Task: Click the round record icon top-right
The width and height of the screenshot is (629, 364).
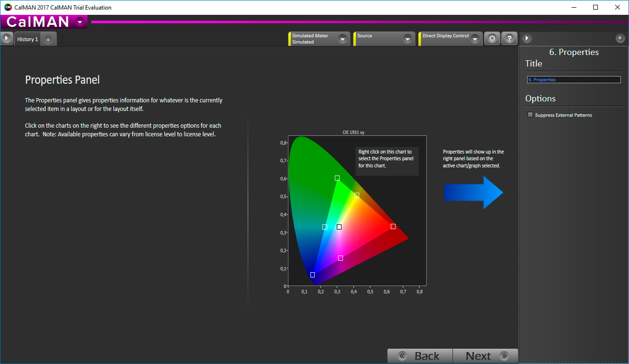Action: pyautogui.click(x=620, y=38)
